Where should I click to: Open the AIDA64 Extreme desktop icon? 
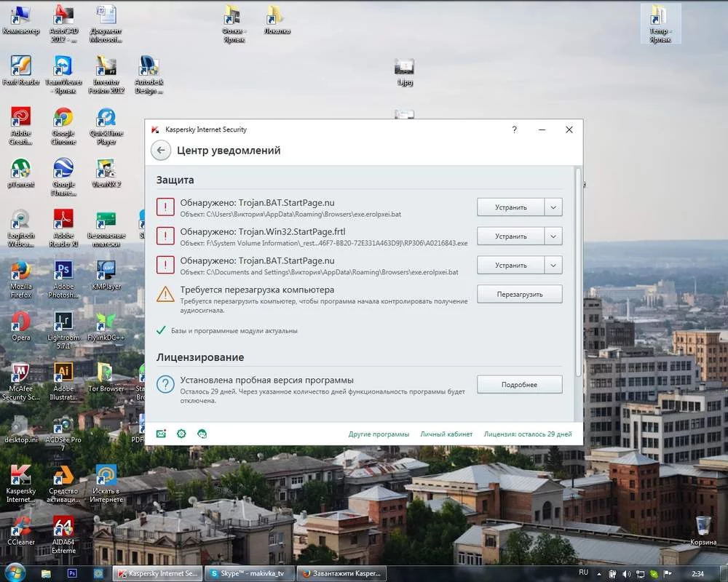point(63,527)
